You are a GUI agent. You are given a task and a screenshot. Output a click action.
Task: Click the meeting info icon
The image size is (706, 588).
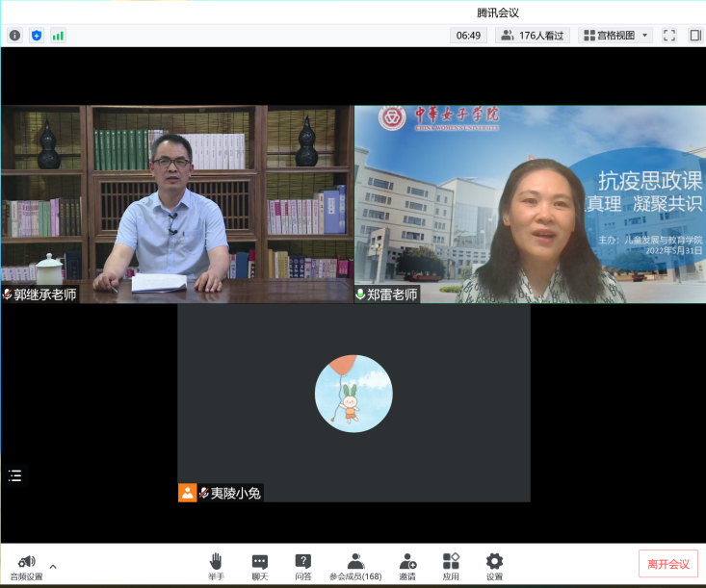(14, 36)
